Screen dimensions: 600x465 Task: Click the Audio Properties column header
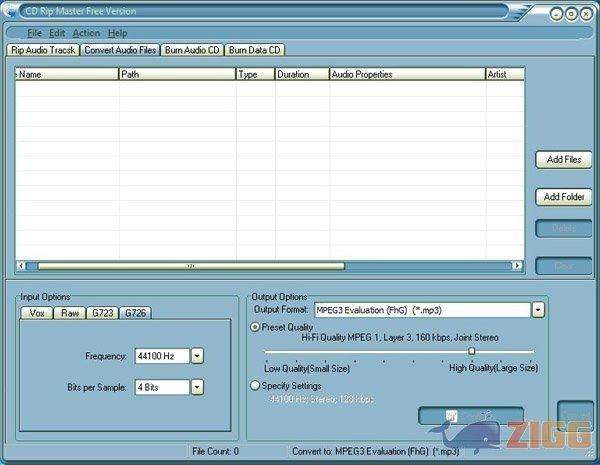[408, 74]
